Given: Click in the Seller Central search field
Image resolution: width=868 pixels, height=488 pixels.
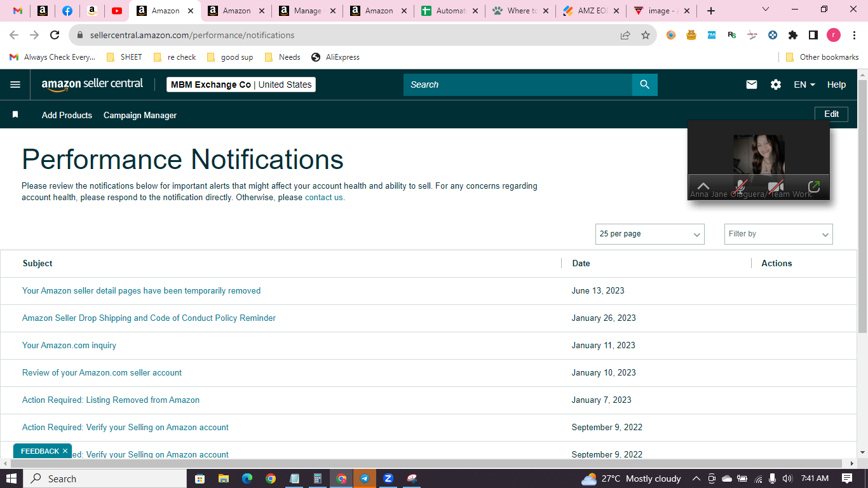Looking at the screenshot, I should [518, 85].
